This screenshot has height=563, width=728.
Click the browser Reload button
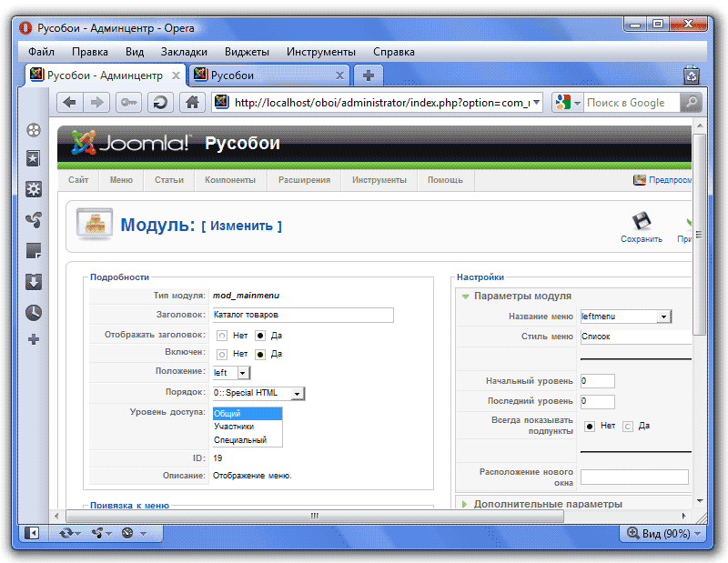pyautogui.click(x=160, y=103)
